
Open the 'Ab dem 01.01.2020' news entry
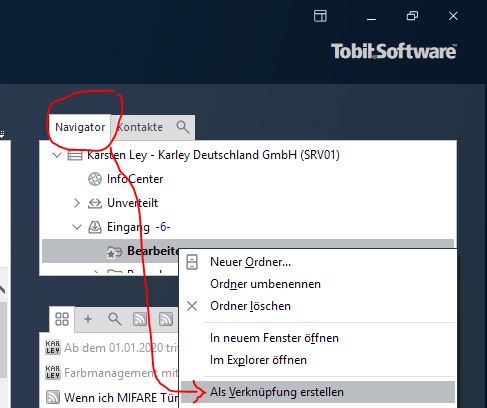coord(121,348)
